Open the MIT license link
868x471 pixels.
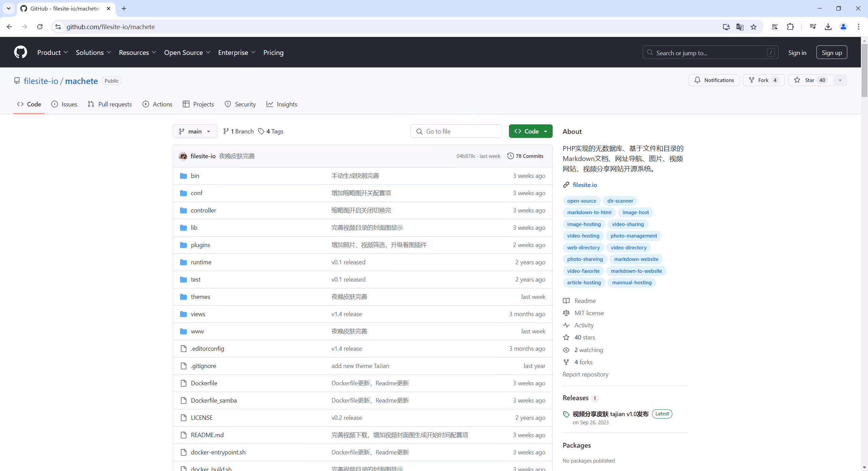[x=589, y=313]
